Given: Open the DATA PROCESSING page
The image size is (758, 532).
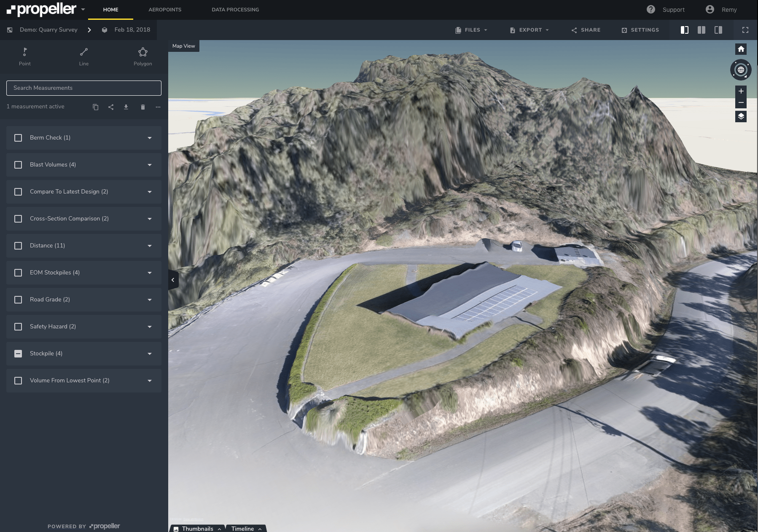Looking at the screenshot, I should pyautogui.click(x=235, y=9).
